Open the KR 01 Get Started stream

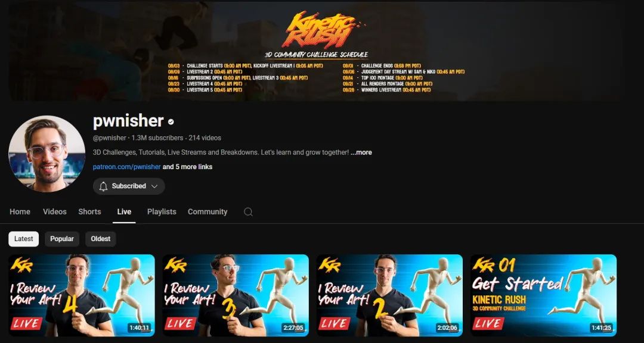[x=543, y=295]
